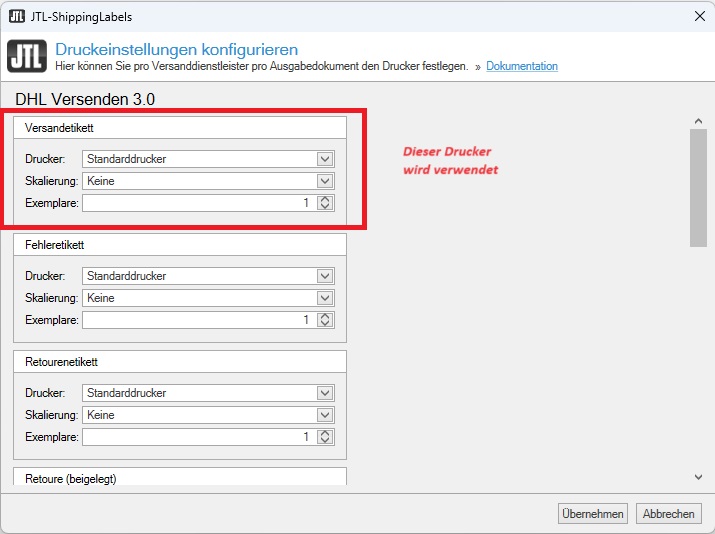Click the Druckeinstellungen konfigurieren title
The width and height of the screenshot is (715, 534).
click(176, 49)
